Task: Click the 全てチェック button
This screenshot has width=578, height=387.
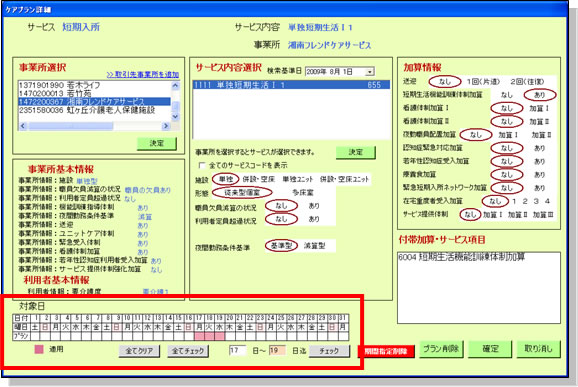Action: 188,351
